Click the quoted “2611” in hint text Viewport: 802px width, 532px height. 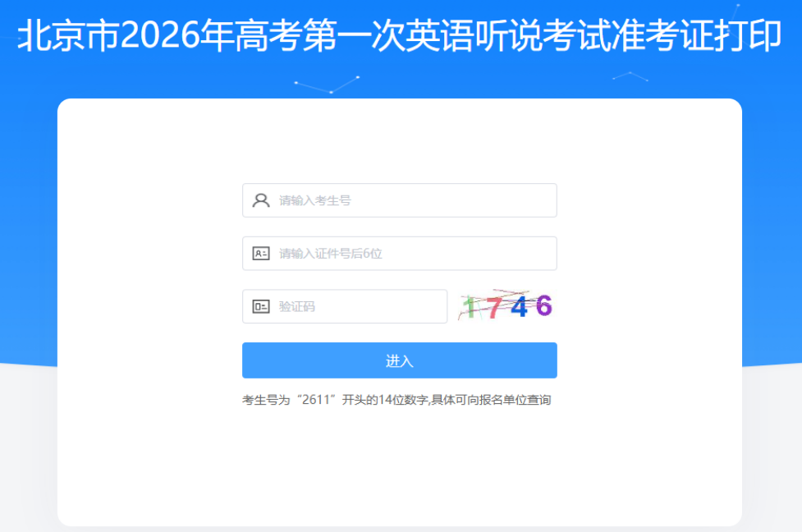(316, 400)
